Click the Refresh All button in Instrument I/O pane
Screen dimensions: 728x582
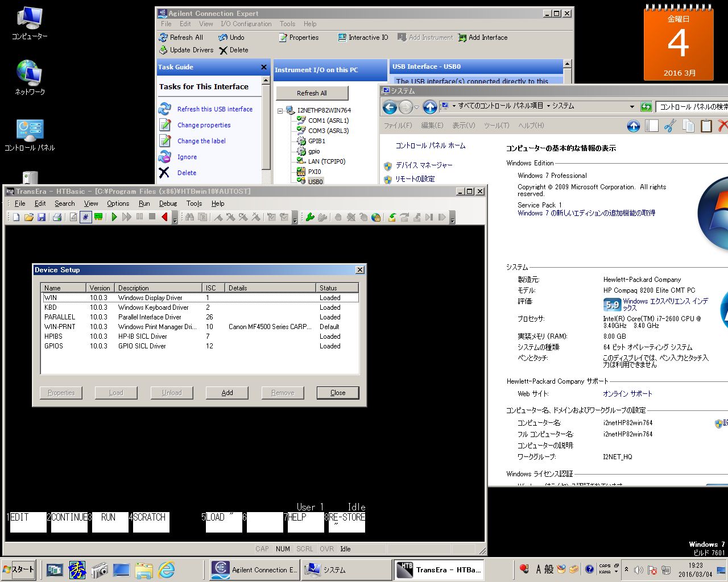tap(312, 93)
